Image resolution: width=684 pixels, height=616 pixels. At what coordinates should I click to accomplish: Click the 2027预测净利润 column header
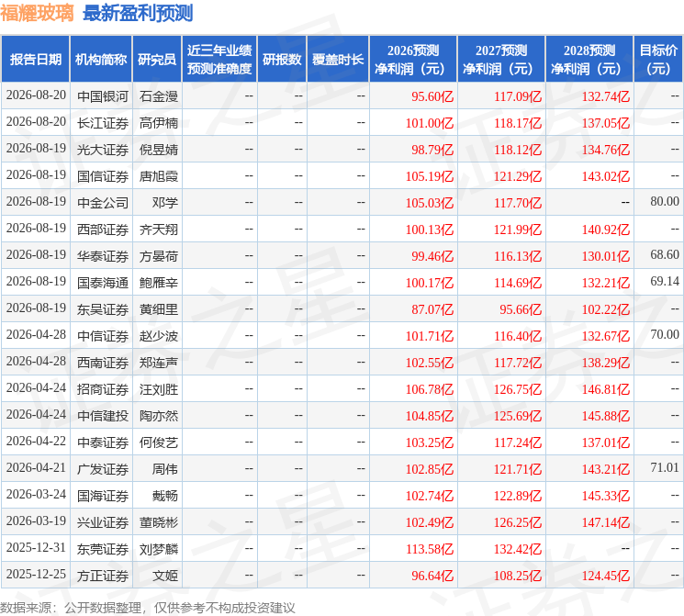[x=501, y=59]
